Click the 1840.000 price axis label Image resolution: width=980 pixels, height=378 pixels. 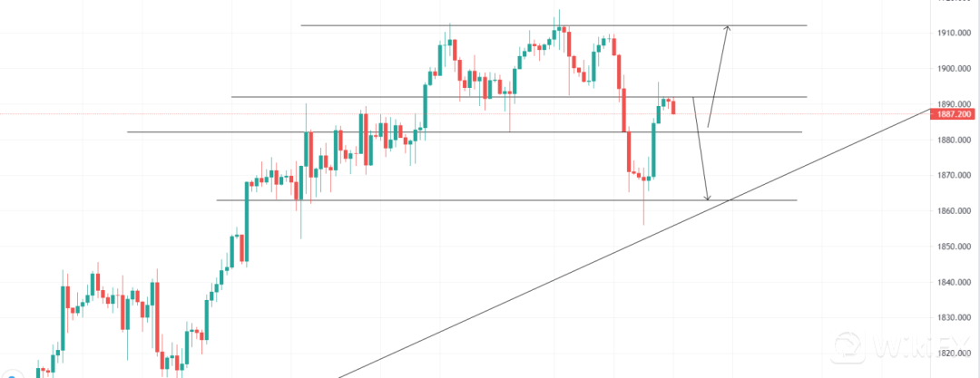(x=956, y=282)
